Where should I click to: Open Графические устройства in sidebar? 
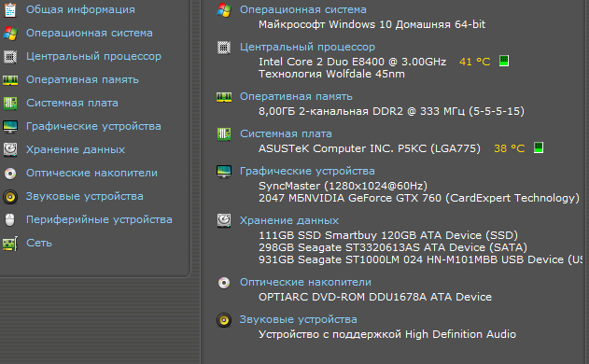(x=93, y=126)
